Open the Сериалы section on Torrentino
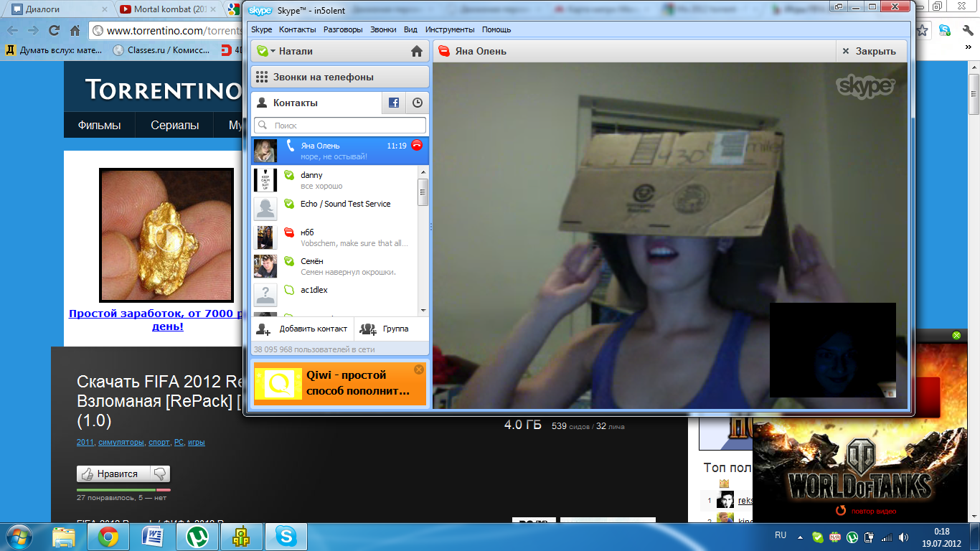The width and height of the screenshot is (980, 551). [175, 125]
